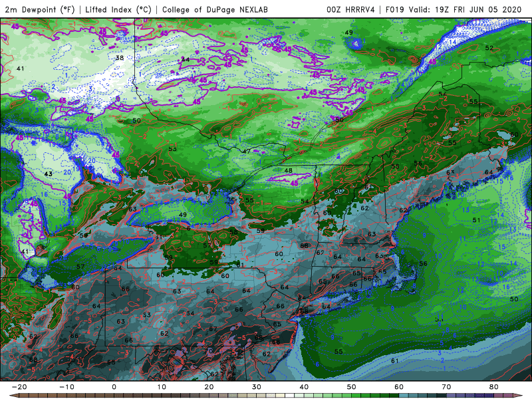The width and height of the screenshot is (532, 399).
Task: Click the 50 label on the color scale
Action: click(352, 387)
